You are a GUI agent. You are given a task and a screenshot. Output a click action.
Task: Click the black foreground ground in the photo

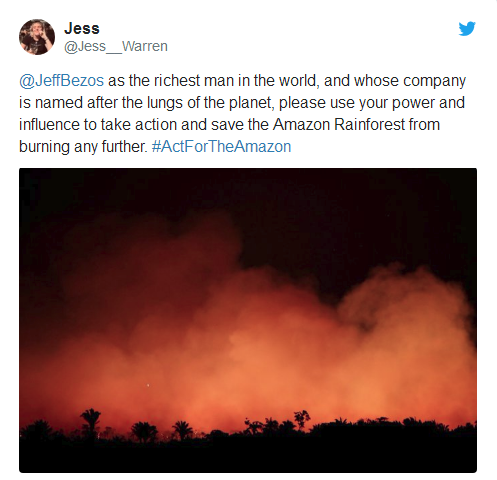tap(248, 457)
